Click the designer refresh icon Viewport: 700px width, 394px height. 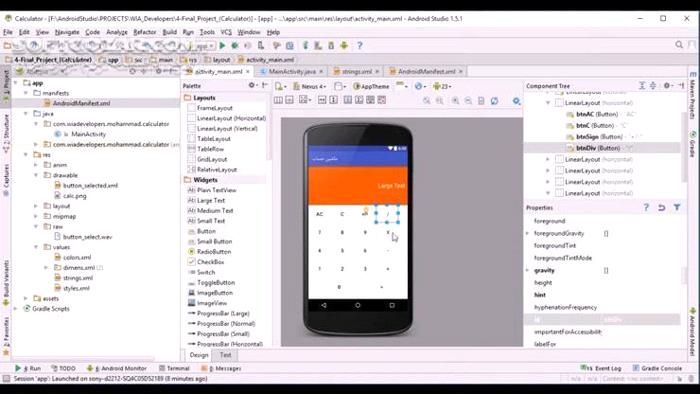(x=494, y=101)
